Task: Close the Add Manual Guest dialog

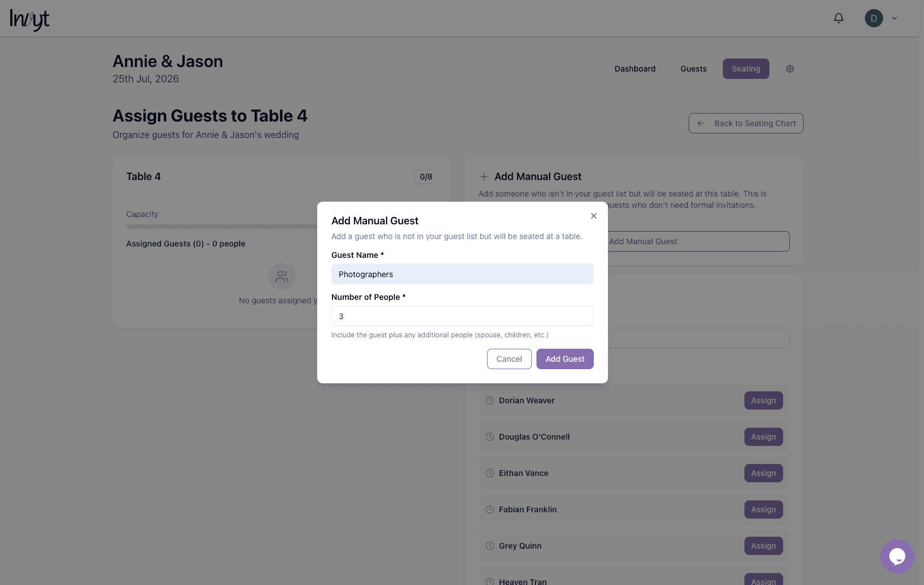Action: coord(593,216)
